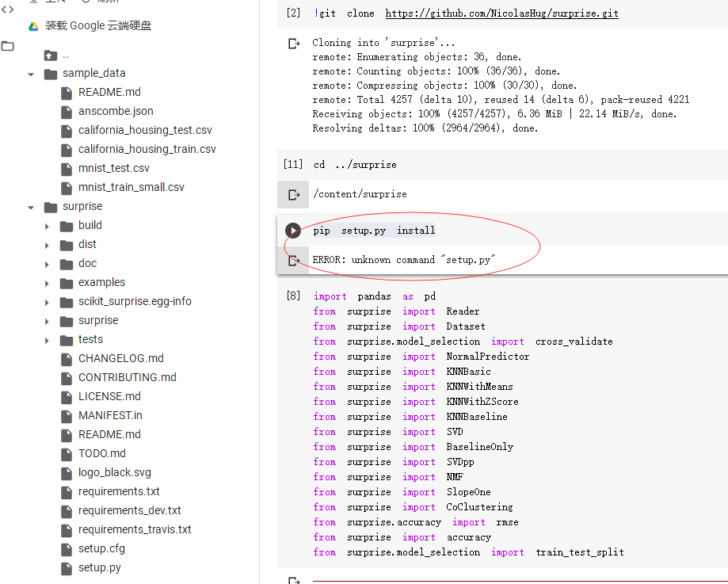Image resolution: width=728 pixels, height=584 pixels.
Task: Expand the nested surprise subfolder
Action: pyautogui.click(x=47, y=322)
